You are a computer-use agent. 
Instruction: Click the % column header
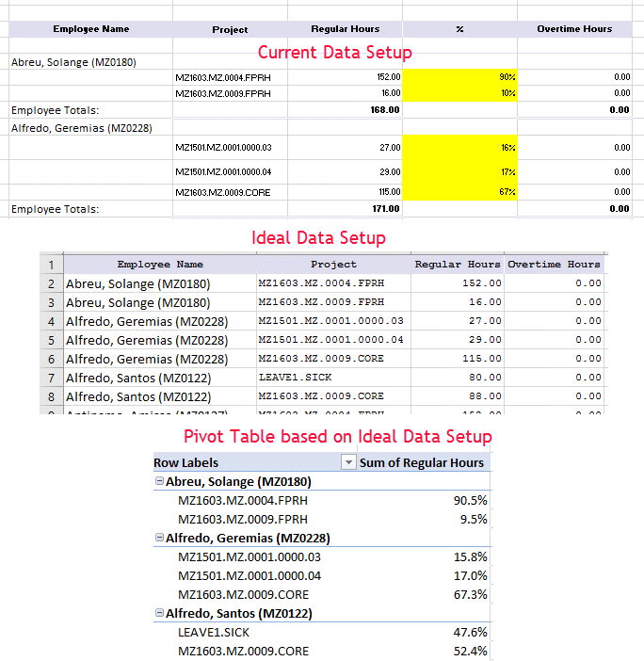pos(459,29)
